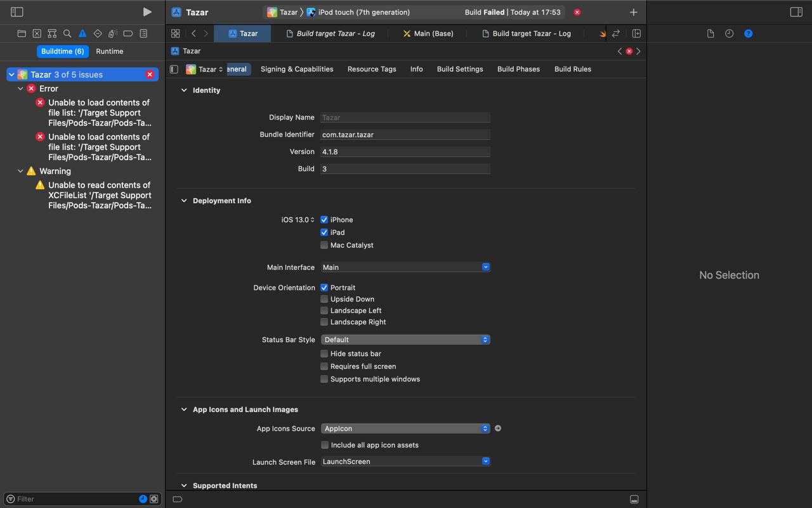Switch to Build Phases tab
Viewport: 812px width, 508px height.
(x=518, y=69)
